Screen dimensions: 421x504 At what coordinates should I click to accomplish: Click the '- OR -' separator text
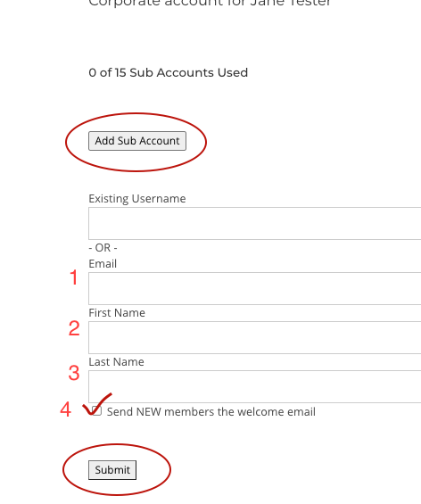point(103,248)
